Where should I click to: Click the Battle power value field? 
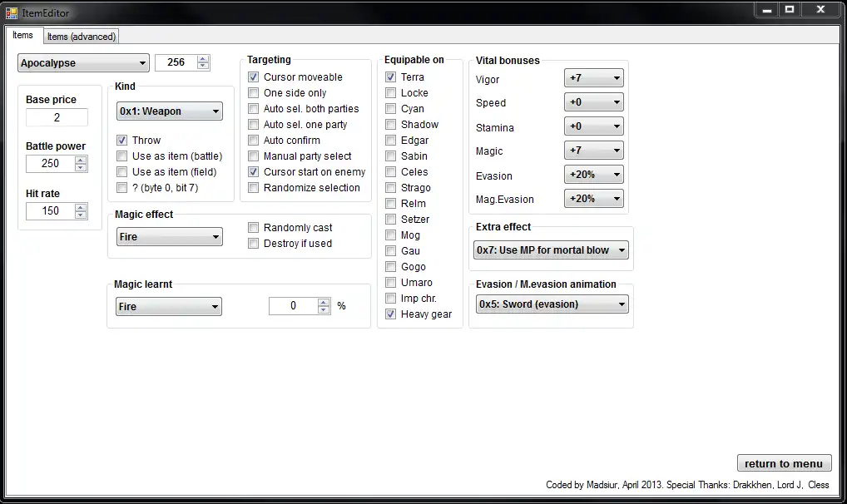pos(50,163)
